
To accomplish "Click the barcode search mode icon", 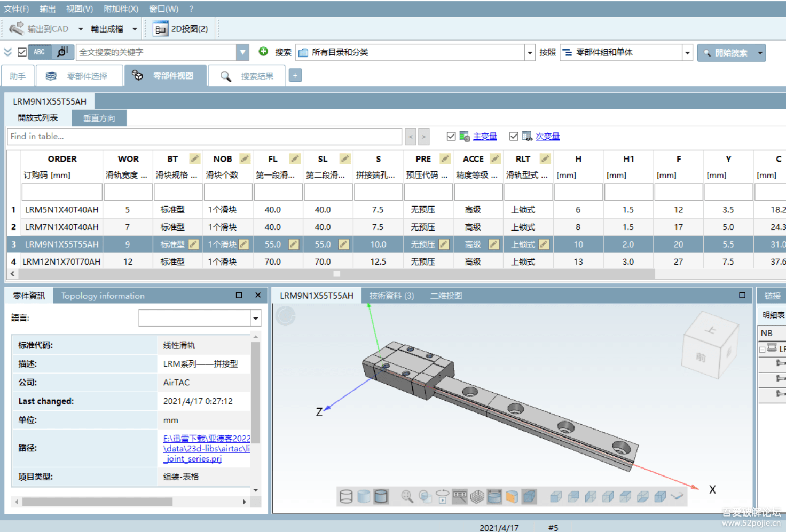I will click(x=62, y=52).
